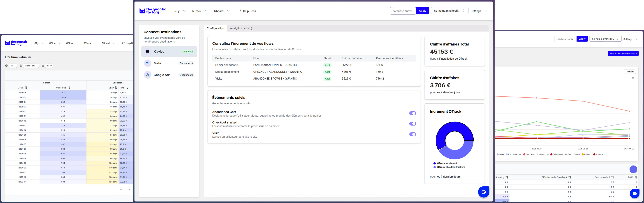
Task: Expand QFlow menu in Life time value window
Action: (72, 43)
